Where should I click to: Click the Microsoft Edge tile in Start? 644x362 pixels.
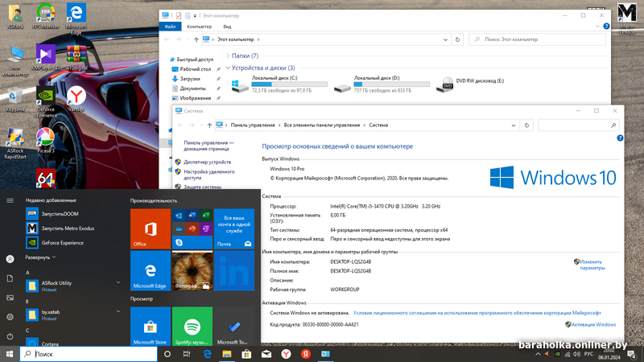click(150, 270)
